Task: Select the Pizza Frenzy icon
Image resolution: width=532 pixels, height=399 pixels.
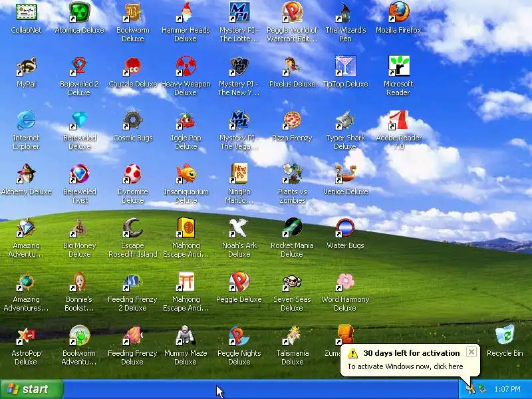Action: coord(292,120)
